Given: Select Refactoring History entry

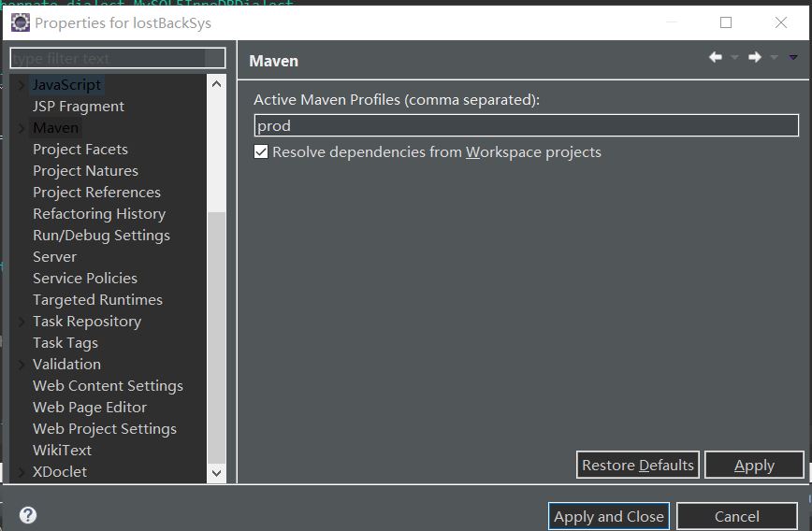Looking at the screenshot, I should 99,214.
